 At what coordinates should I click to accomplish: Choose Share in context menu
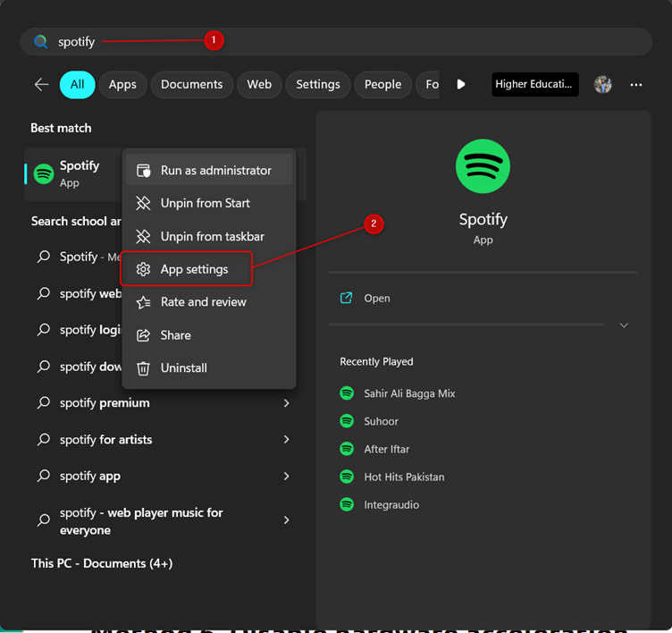pyautogui.click(x=209, y=335)
